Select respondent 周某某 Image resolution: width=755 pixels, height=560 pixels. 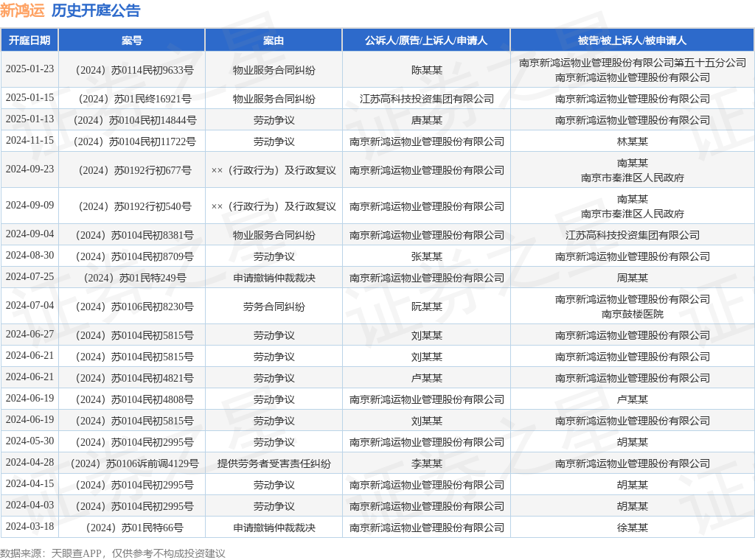(x=632, y=278)
